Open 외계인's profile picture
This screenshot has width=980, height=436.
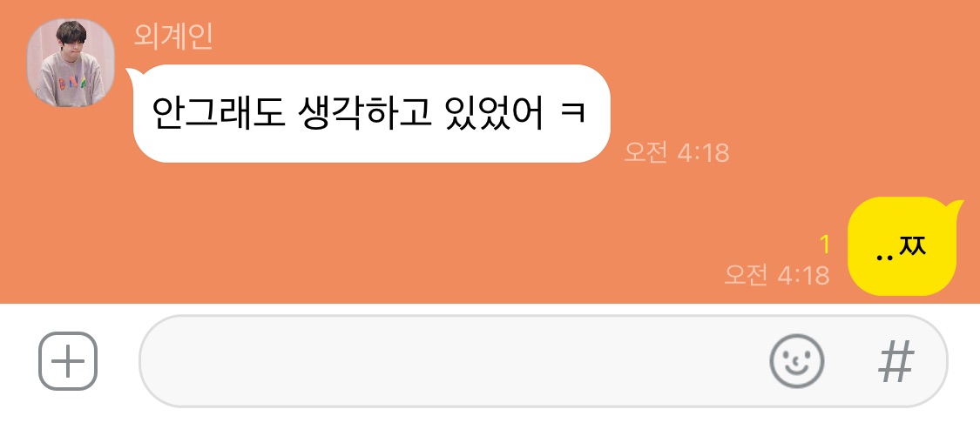(71, 63)
